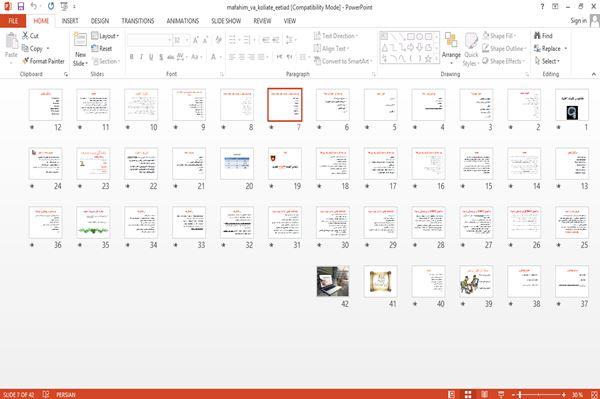Undo the last action
The height and width of the screenshot is (399, 600).
point(34,7)
